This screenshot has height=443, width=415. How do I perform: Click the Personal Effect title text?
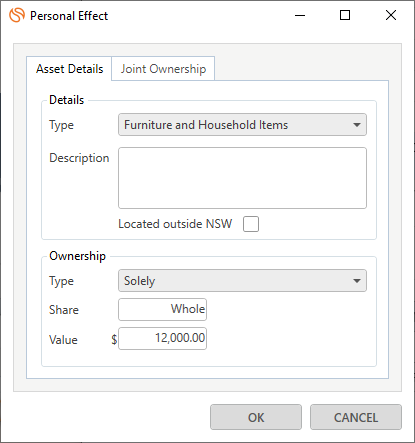click(x=69, y=16)
